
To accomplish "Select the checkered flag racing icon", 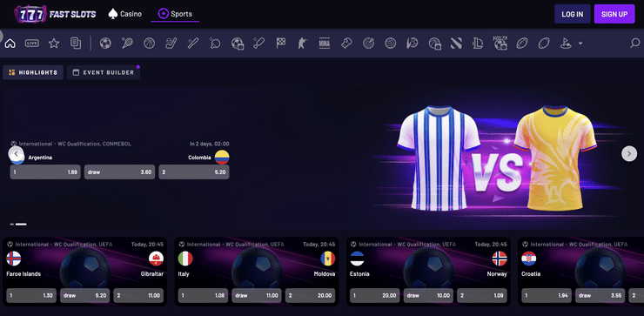I will click(x=281, y=44).
